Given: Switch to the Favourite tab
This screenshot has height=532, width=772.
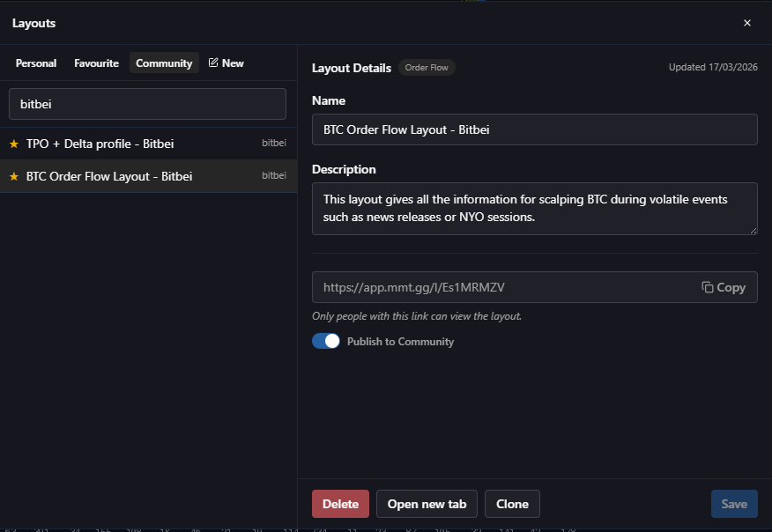Looking at the screenshot, I should pyautogui.click(x=97, y=63).
